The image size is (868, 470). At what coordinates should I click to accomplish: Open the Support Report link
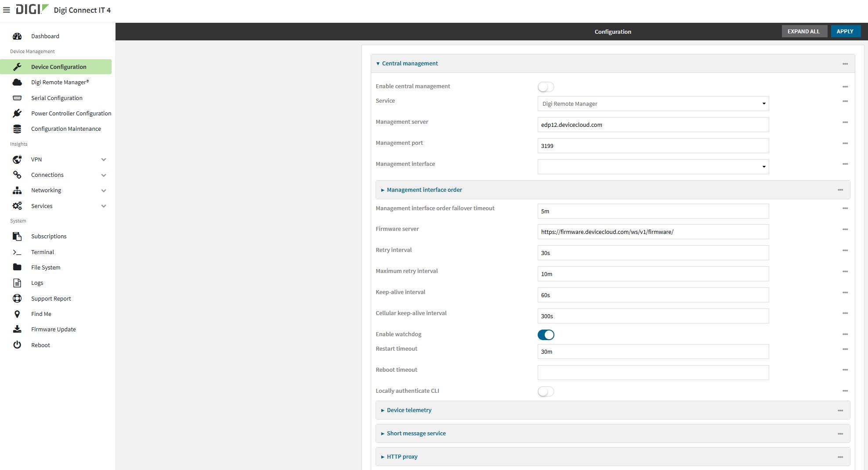point(51,298)
